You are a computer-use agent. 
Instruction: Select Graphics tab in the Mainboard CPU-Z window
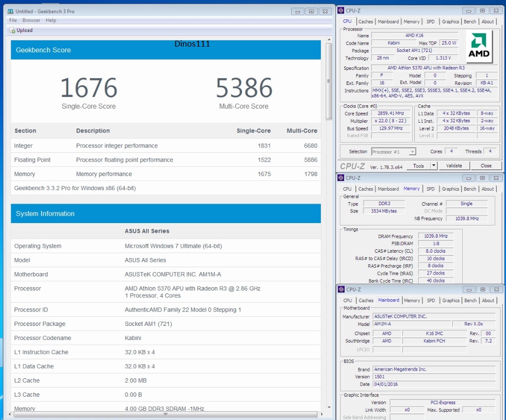451,300
